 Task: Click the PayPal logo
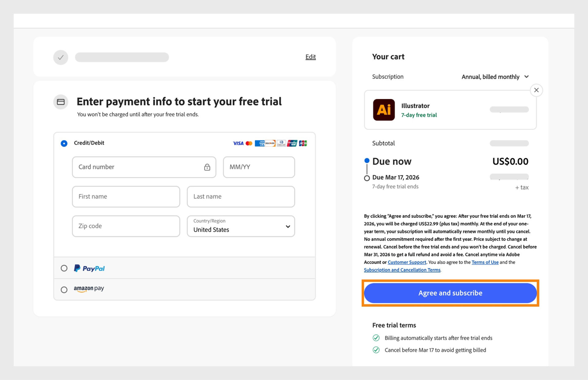pyautogui.click(x=89, y=268)
